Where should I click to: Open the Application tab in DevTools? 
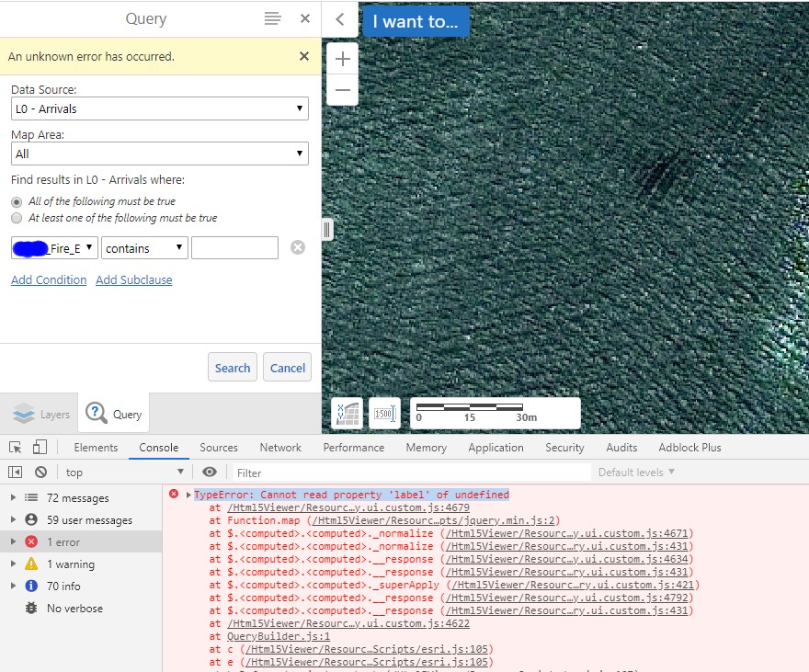[x=496, y=448]
